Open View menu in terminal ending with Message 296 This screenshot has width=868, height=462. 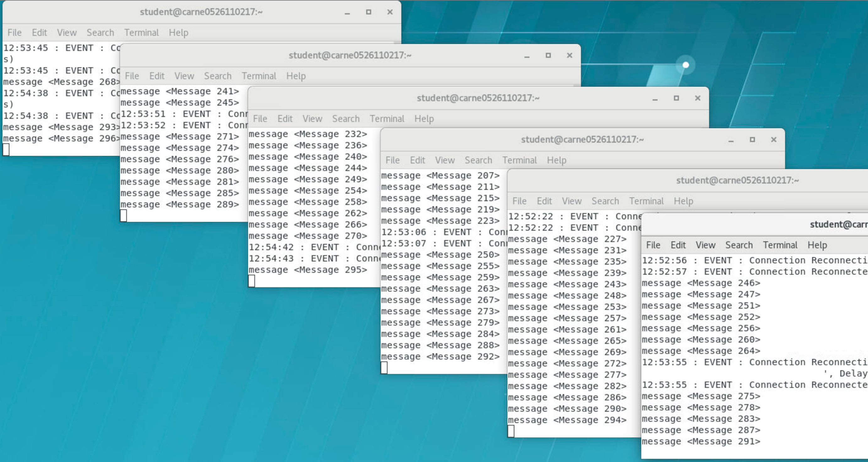tap(67, 33)
